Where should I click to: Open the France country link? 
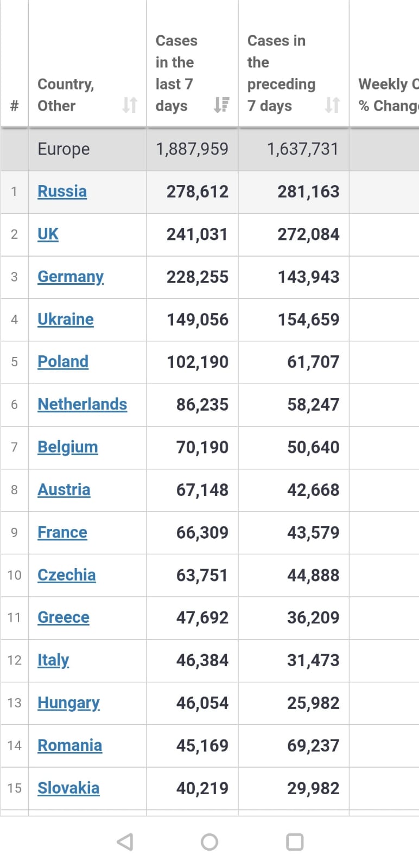pos(62,533)
